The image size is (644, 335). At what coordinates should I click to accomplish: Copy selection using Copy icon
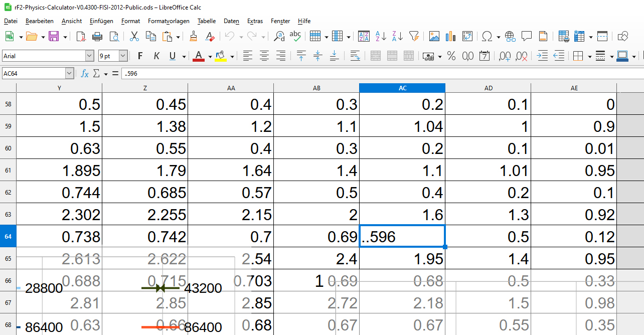(150, 36)
